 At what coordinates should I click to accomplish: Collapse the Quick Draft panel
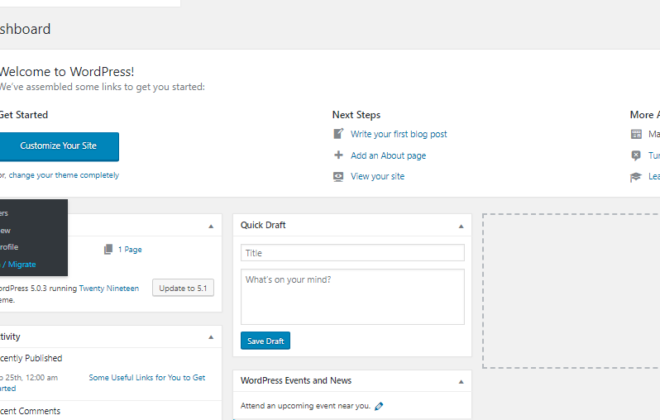tap(461, 226)
